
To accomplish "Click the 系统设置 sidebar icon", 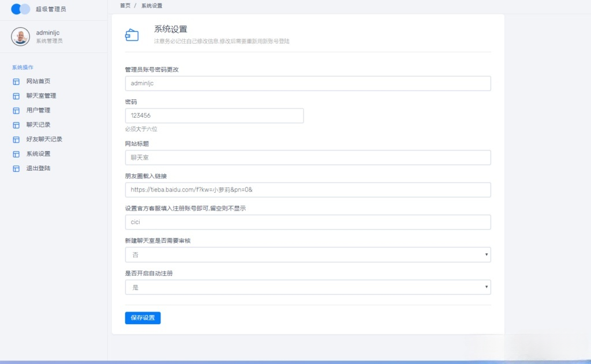I will click(16, 153).
